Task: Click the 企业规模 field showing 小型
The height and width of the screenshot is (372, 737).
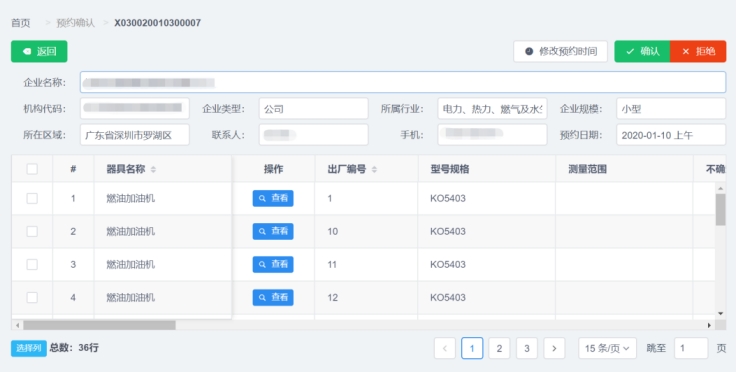Action: (x=671, y=109)
